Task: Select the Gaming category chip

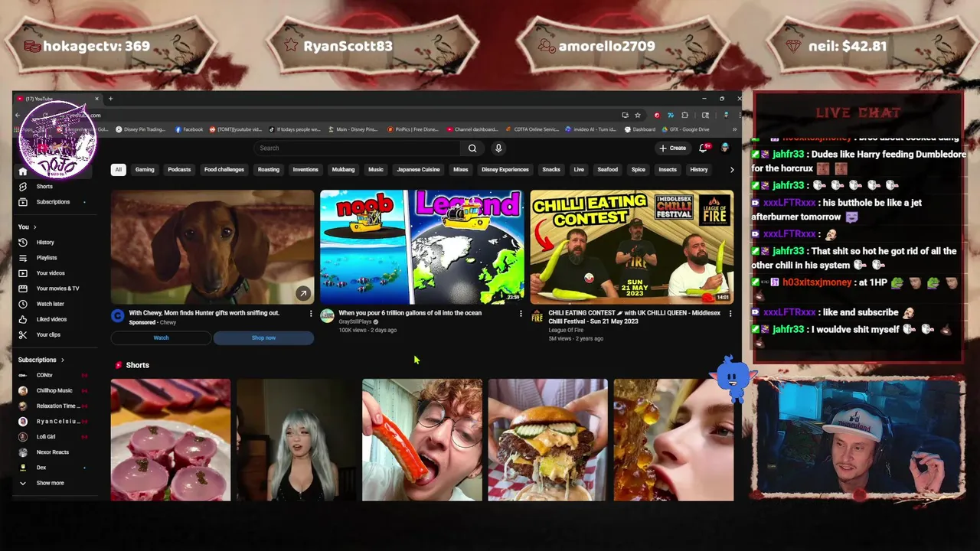Action: coord(145,170)
